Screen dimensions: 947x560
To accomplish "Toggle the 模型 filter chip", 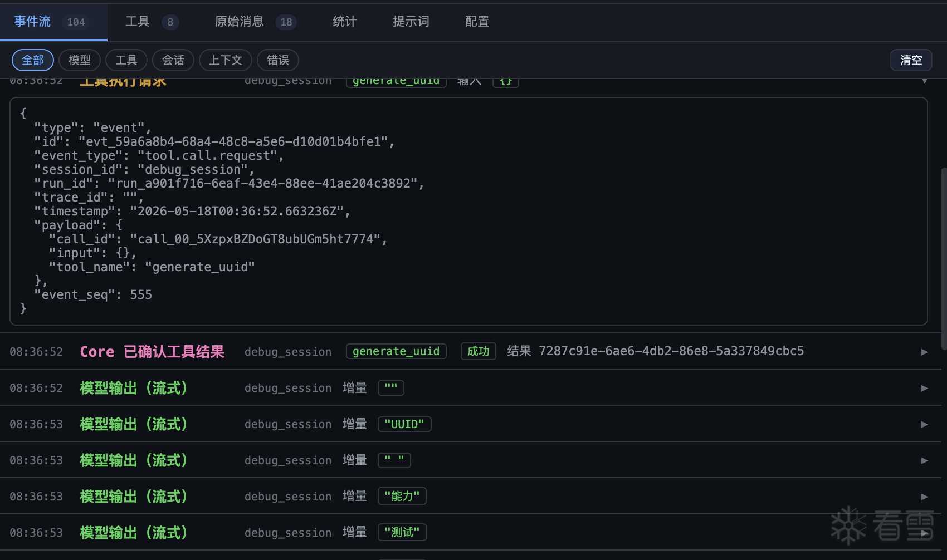I will pos(80,60).
